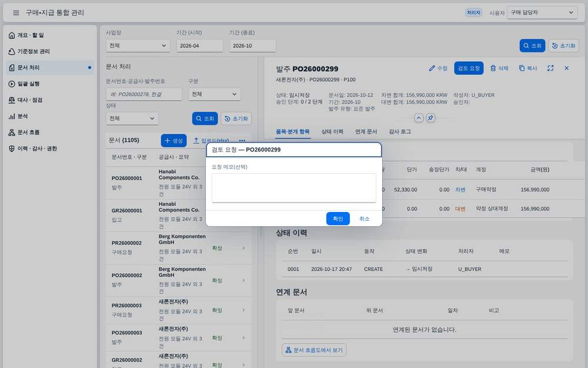Screen dimensions: 588x368
Task: Cancel the dialog with 취소
Action: (364, 218)
